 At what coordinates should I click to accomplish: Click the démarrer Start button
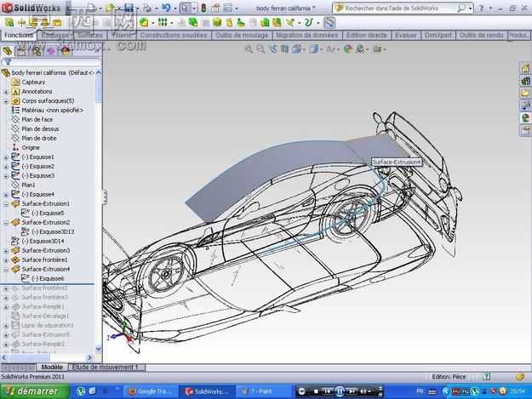[35, 391]
